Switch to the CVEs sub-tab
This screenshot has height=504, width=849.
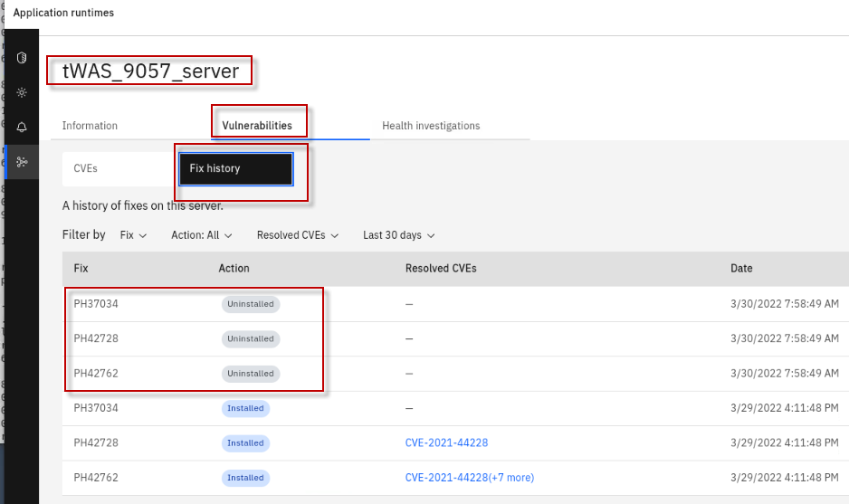click(x=85, y=168)
